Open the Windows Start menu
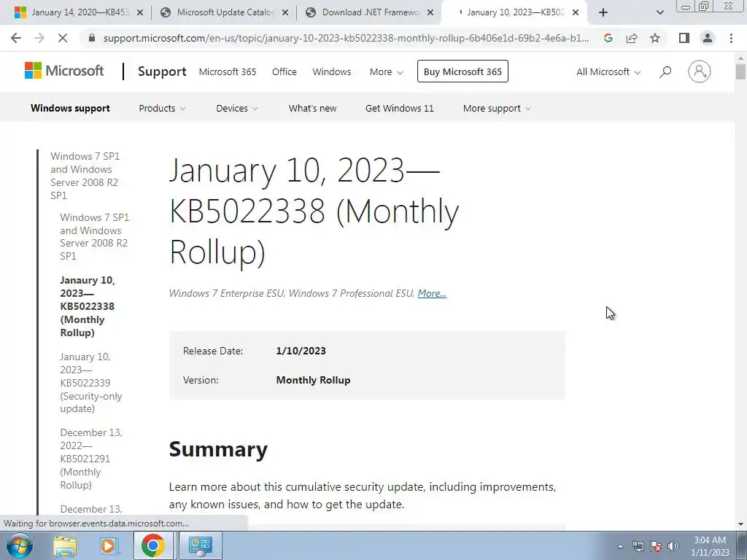 (x=20, y=545)
